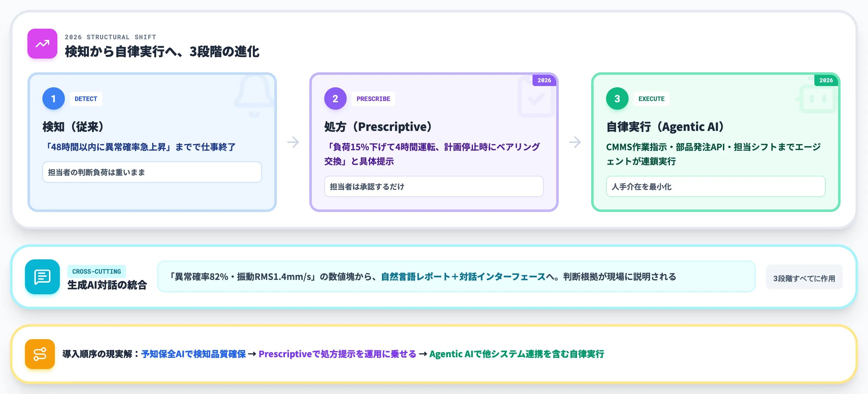This screenshot has width=868, height=394.
Task: Click the CMMS作業指示・部品発注API description text
Action: tap(713, 154)
